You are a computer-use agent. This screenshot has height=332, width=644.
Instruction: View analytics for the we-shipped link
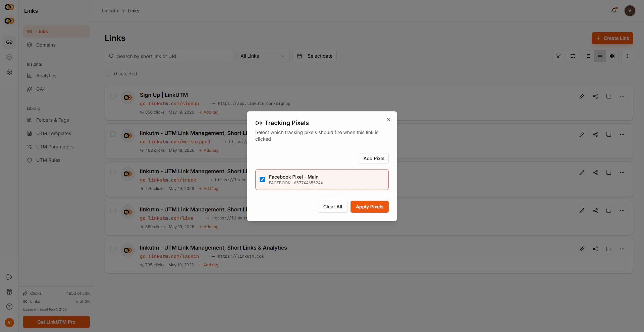609,134
